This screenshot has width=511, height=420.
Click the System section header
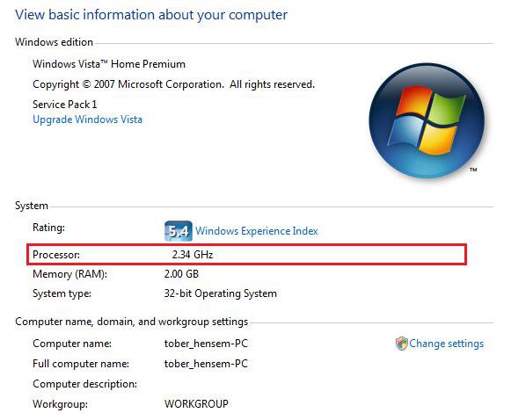[32, 206]
